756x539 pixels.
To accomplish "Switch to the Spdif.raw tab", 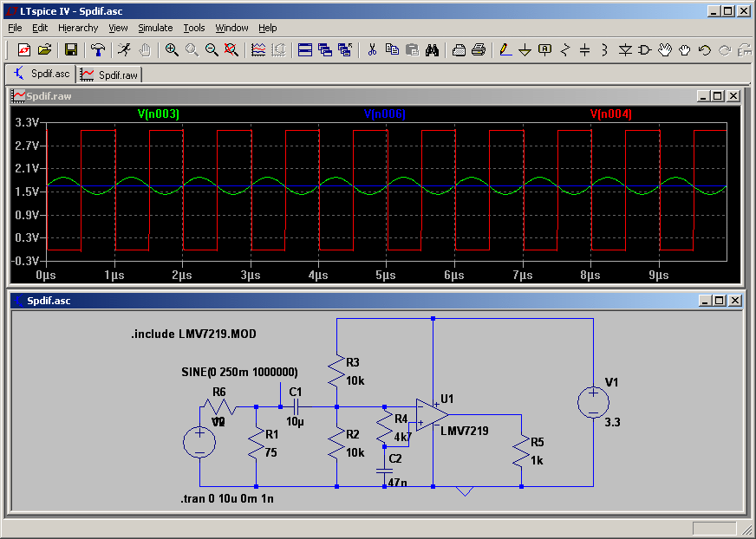I will (x=109, y=75).
